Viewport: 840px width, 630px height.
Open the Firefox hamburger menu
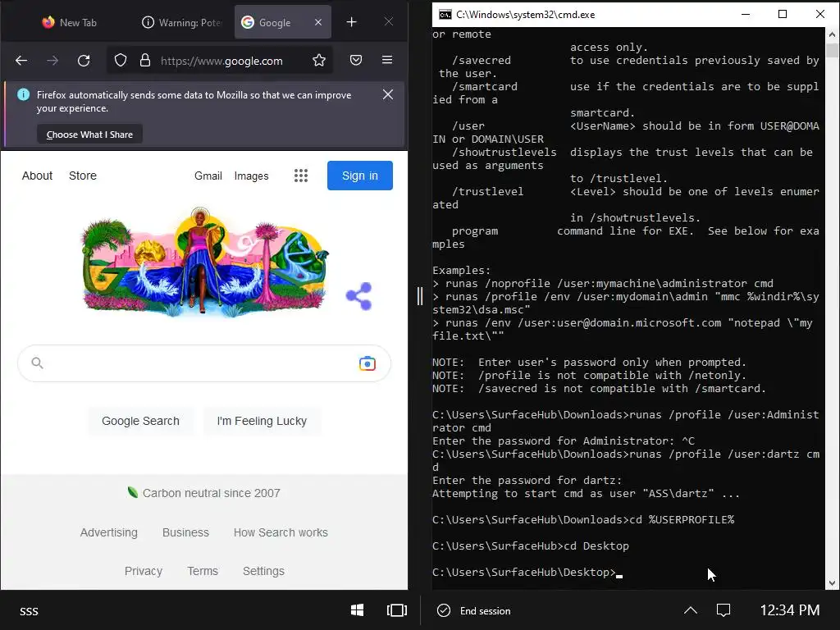point(387,60)
